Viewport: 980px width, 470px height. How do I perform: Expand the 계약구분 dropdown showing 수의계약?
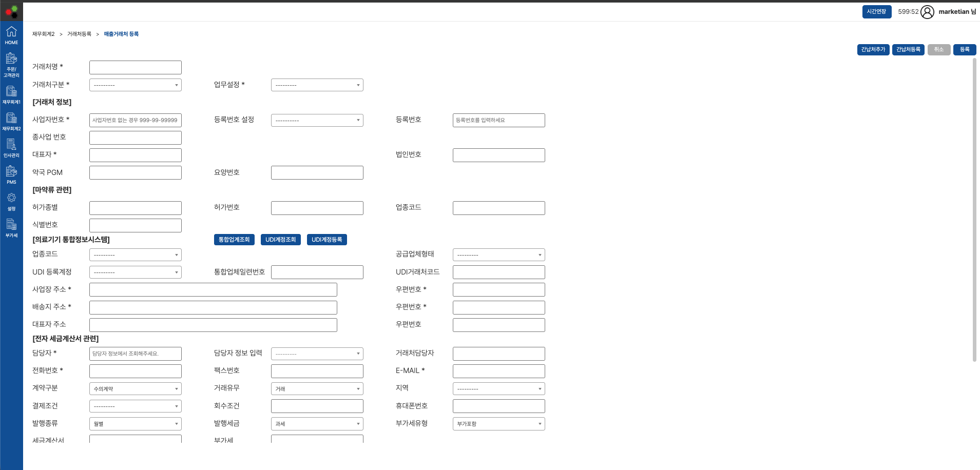coord(135,389)
